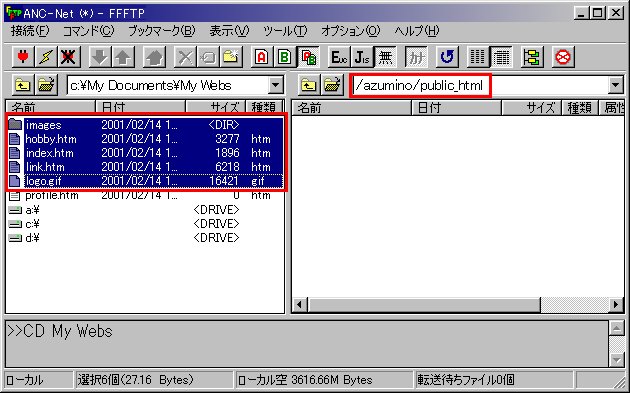630x393 pixels.
Task: Sort remote list by 名前 column
Action: tap(351, 108)
